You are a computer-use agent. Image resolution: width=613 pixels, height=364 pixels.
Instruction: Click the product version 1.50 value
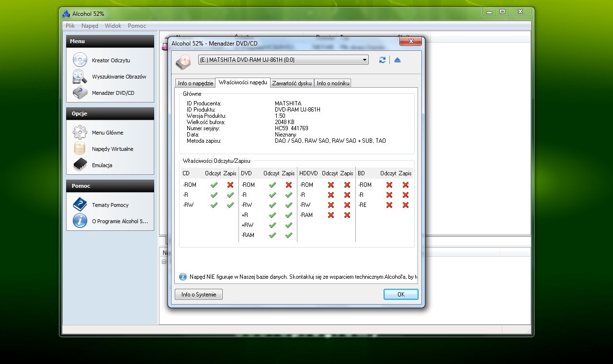[280, 116]
